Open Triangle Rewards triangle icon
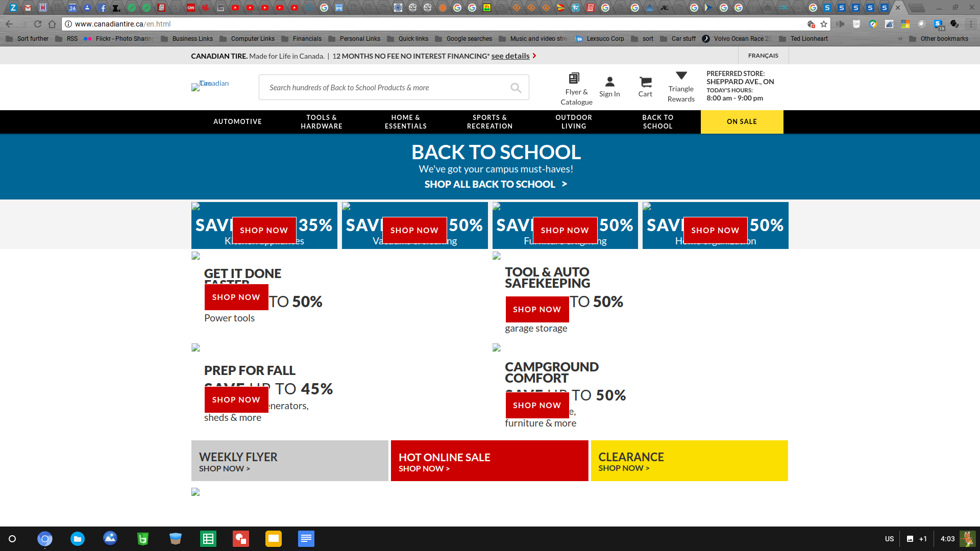Image resolution: width=980 pixels, height=551 pixels. click(x=681, y=76)
